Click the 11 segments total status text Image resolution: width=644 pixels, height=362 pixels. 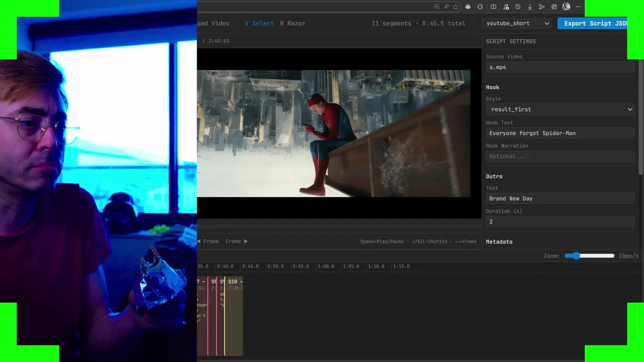click(419, 23)
